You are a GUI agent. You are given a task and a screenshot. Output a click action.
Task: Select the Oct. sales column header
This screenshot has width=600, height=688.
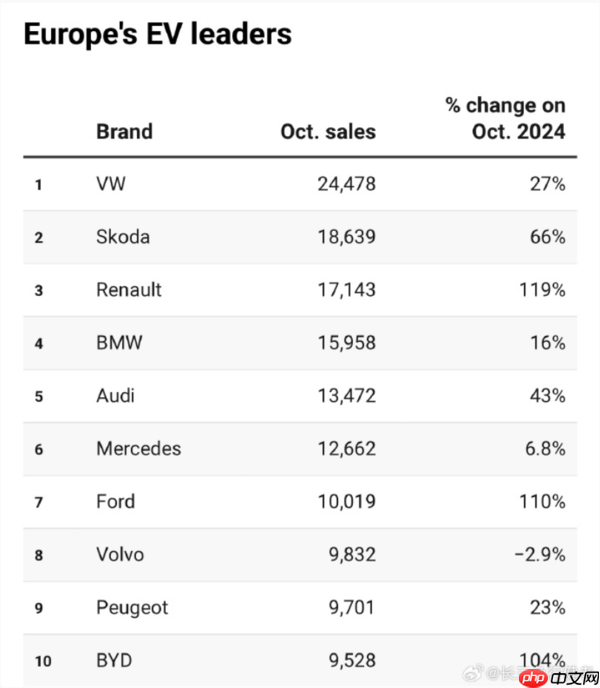point(328,131)
